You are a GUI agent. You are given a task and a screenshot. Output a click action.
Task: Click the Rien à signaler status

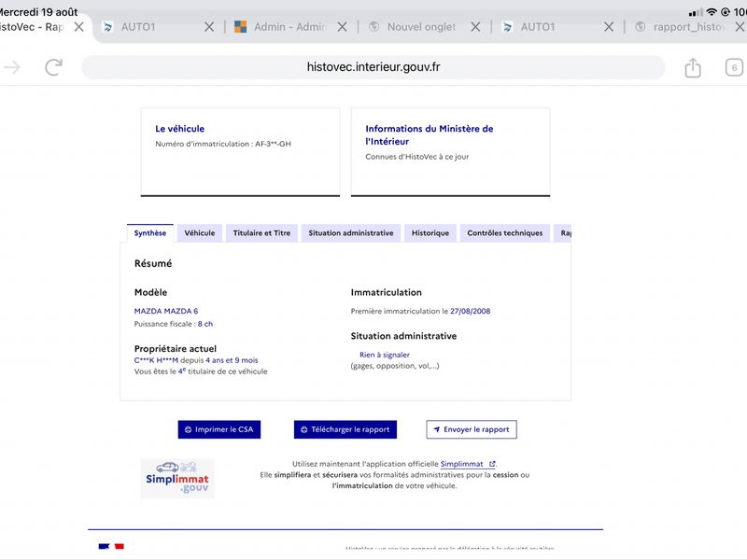(x=385, y=355)
